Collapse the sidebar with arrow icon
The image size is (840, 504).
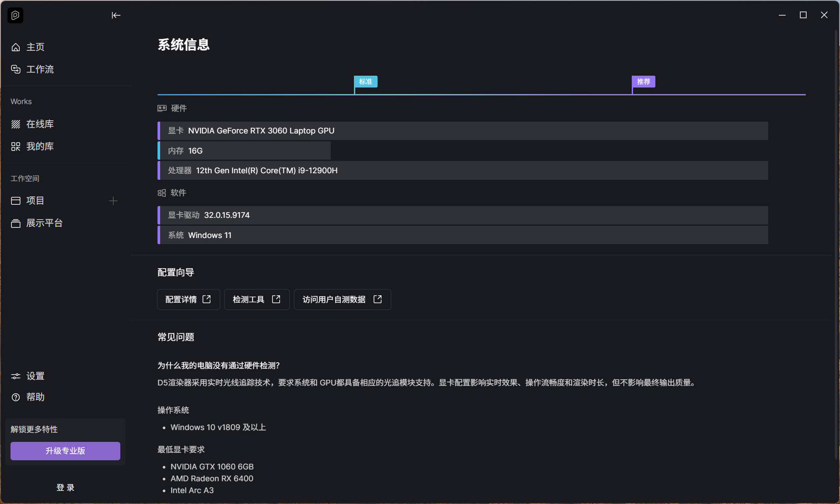click(x=115, y=15)
